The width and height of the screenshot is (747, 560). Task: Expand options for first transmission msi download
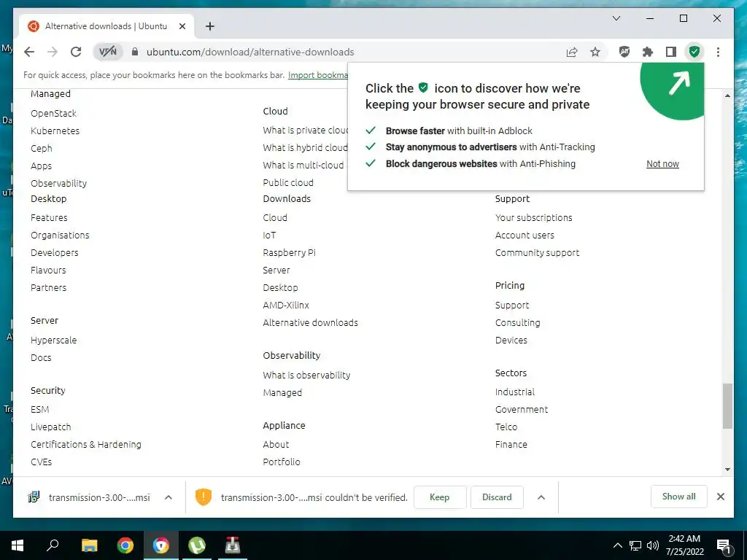[169, 497]
